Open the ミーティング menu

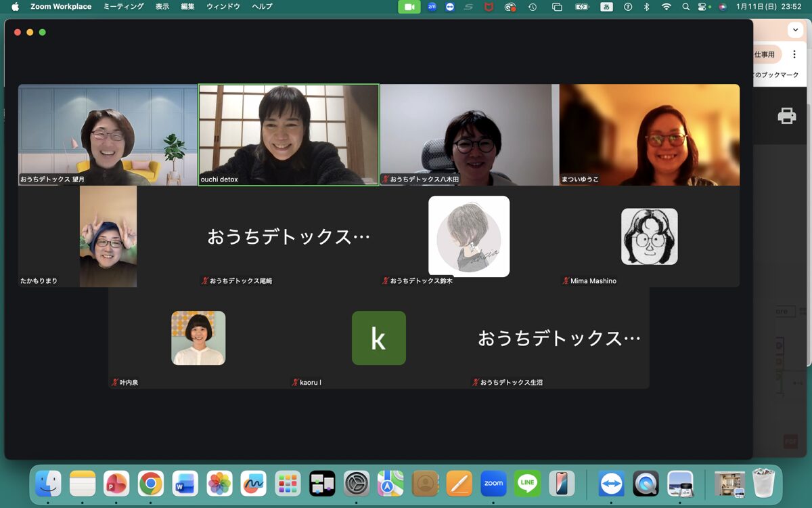(123, 7)
